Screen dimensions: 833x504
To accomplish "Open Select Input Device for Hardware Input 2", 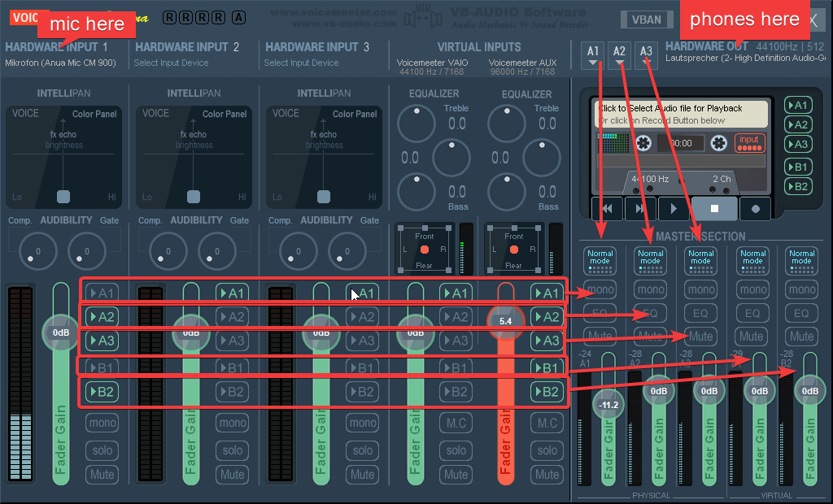I will [x=171, y=63].
